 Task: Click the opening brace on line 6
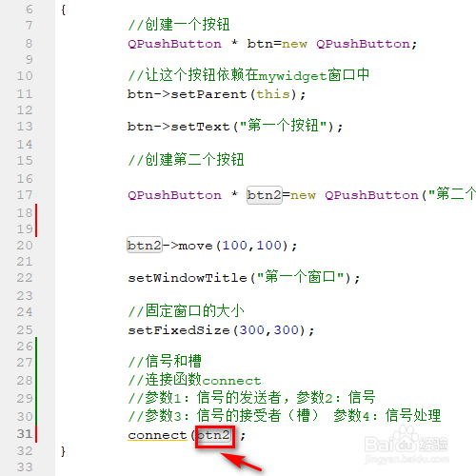(x=63, y=10)
